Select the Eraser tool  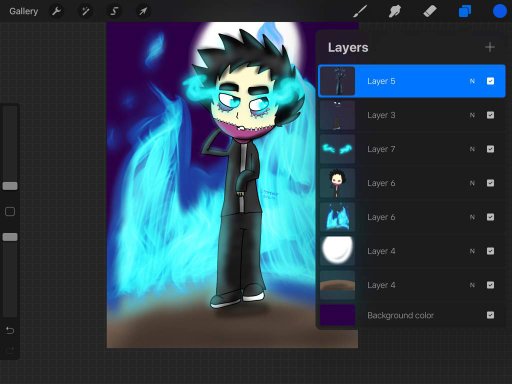coord(430,11)
